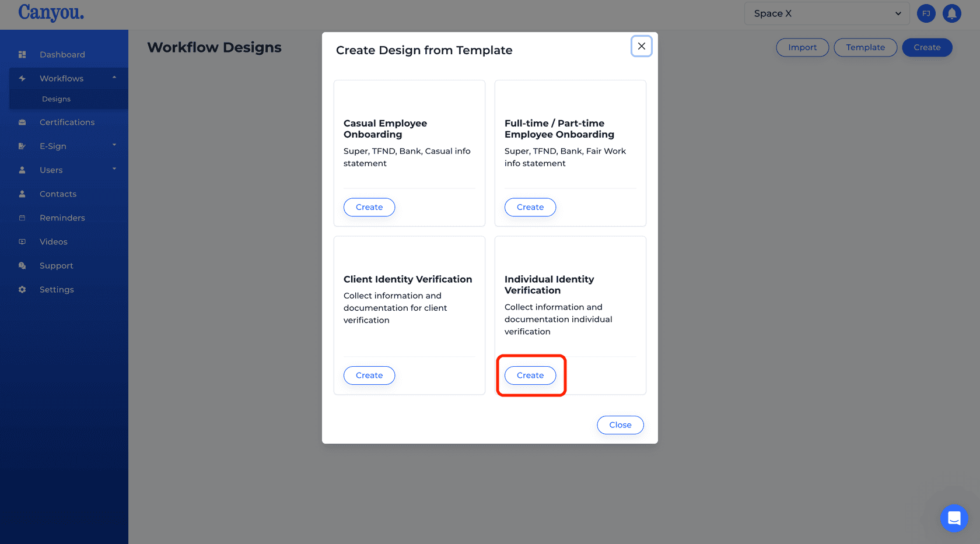980x544 pixels.
Task: Select the Dashboard icon in the sidebar
Action: [22, 54]
